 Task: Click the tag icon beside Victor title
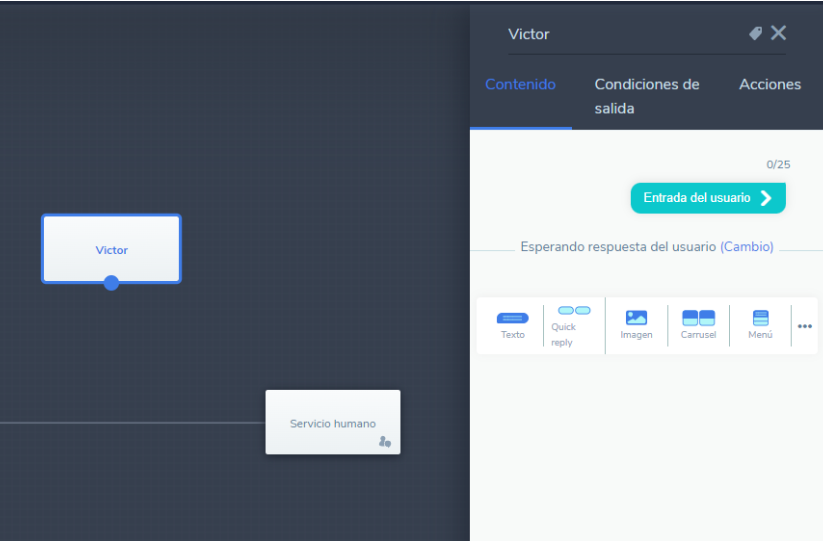pos(756,34)
